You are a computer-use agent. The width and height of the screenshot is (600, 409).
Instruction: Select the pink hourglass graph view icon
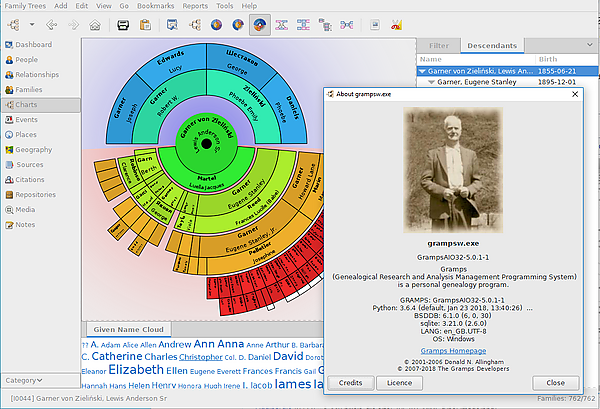pyautogui.click(x=281, y=25)
